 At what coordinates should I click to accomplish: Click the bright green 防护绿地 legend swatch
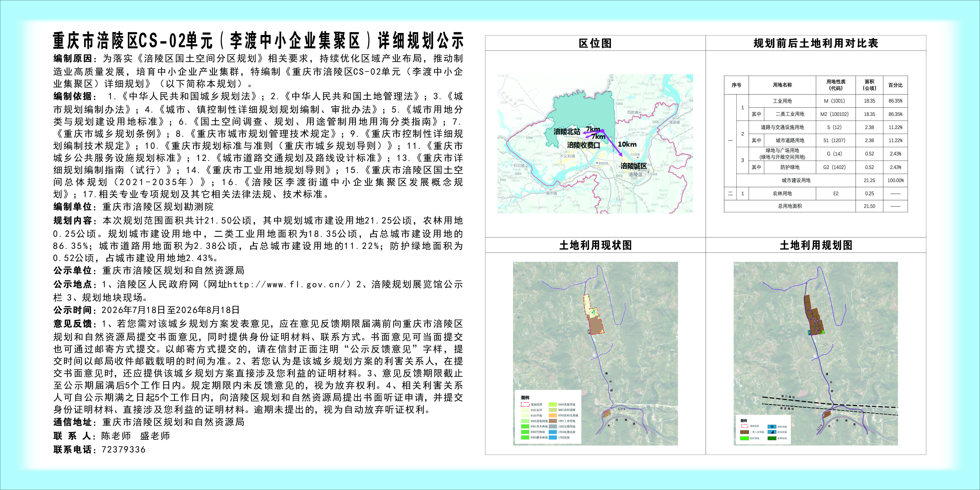tap(745, 438)
